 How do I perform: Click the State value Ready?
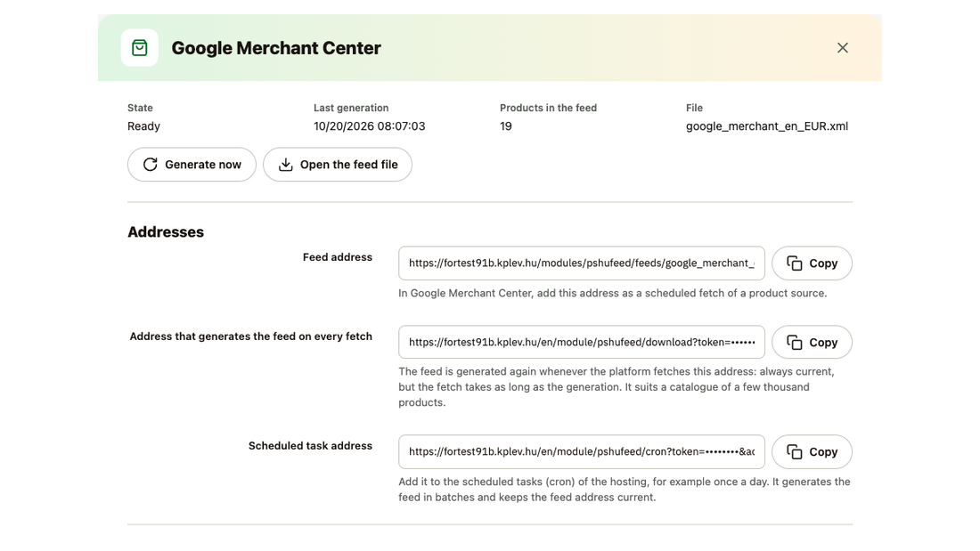tap(143, 126)
